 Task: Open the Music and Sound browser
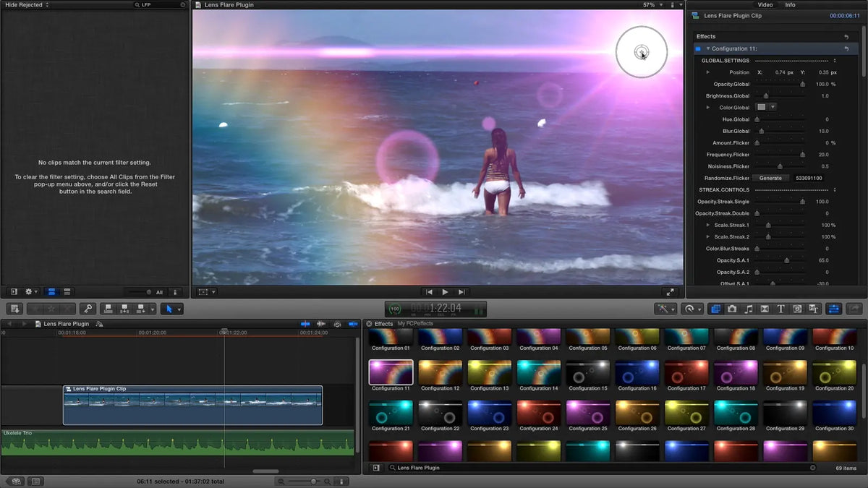(x=749, y=309)
